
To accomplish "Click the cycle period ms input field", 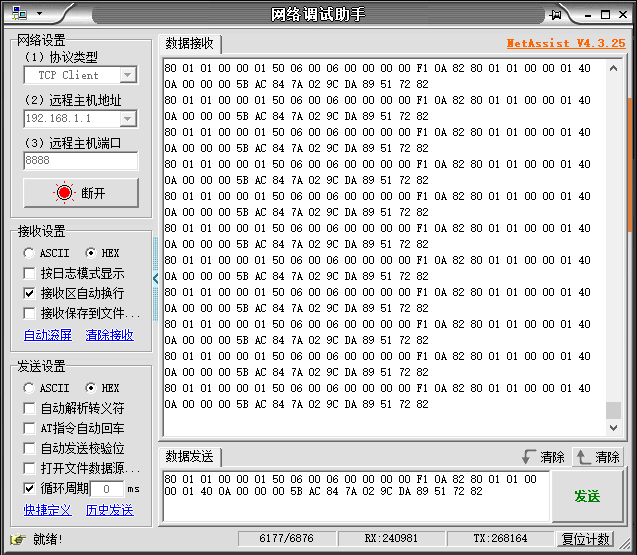I will [x=107, y=489].
